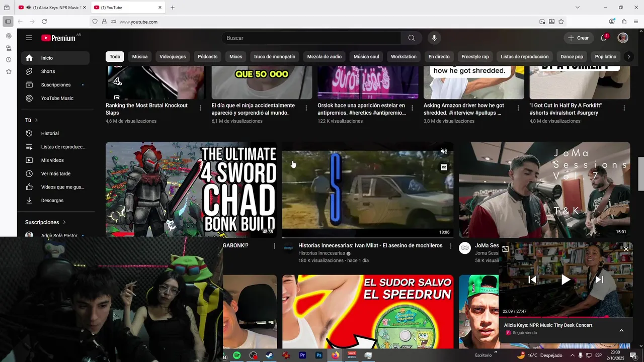Image resolution: width=644 pixels, height=362 pixels.
Task: Open Descargas in the sidebar
Action: [x=55, y=200]
